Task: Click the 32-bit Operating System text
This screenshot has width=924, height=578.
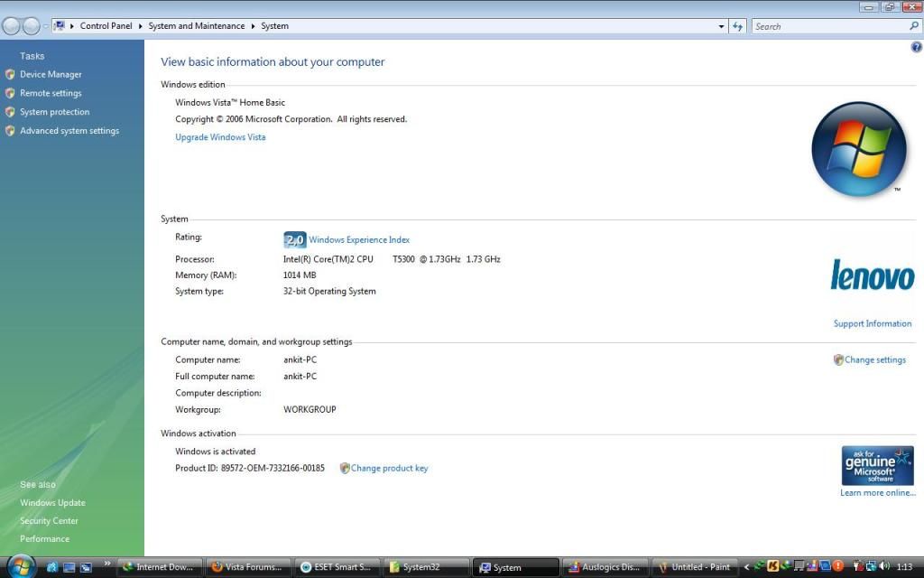Action: point(329,292)
